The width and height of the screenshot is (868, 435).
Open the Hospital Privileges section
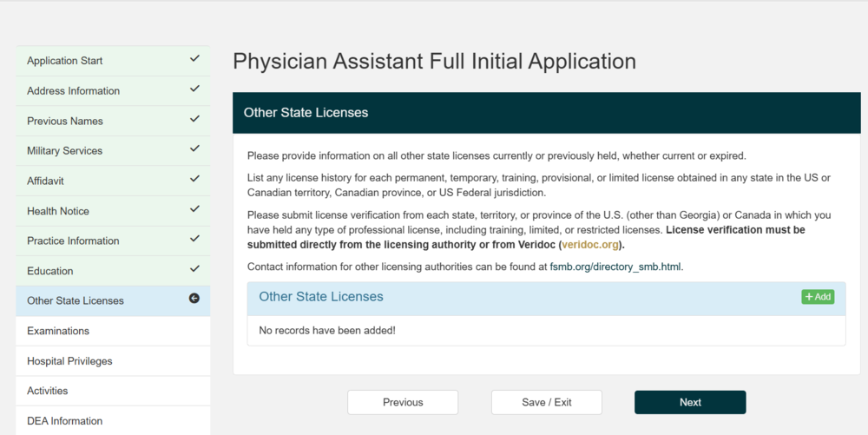point(113,361)
